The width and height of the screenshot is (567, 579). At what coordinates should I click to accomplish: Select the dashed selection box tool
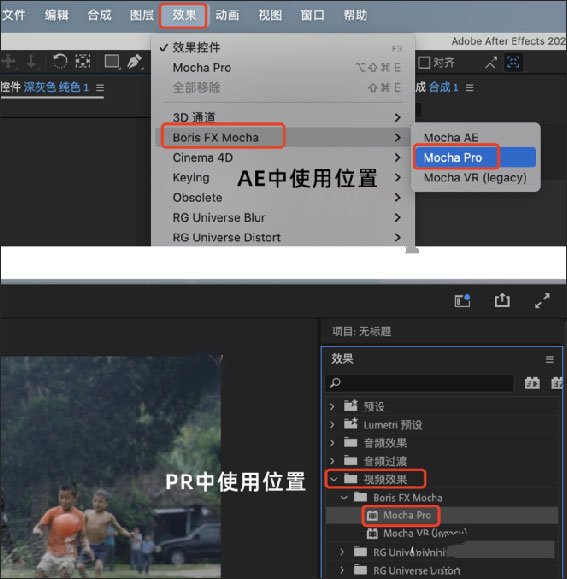[x=83, y=61]
